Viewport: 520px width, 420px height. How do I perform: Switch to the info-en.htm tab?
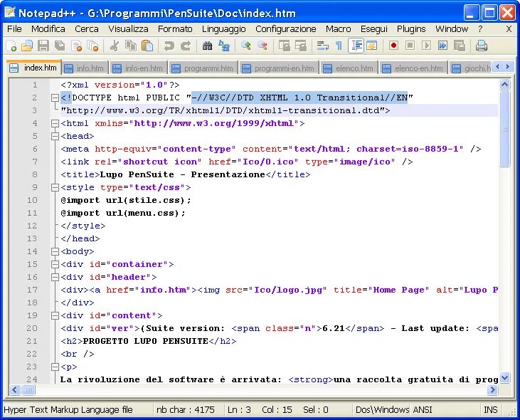pos(139,68)
